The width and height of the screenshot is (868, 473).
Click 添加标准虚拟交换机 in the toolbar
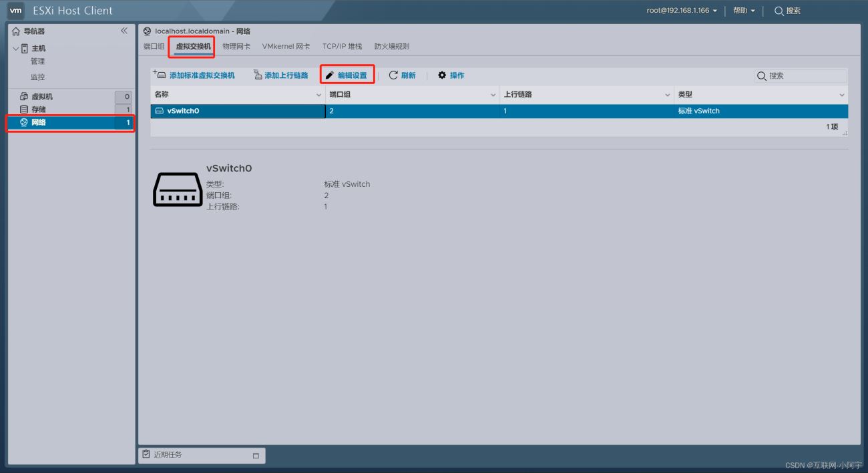click(194, 75)
